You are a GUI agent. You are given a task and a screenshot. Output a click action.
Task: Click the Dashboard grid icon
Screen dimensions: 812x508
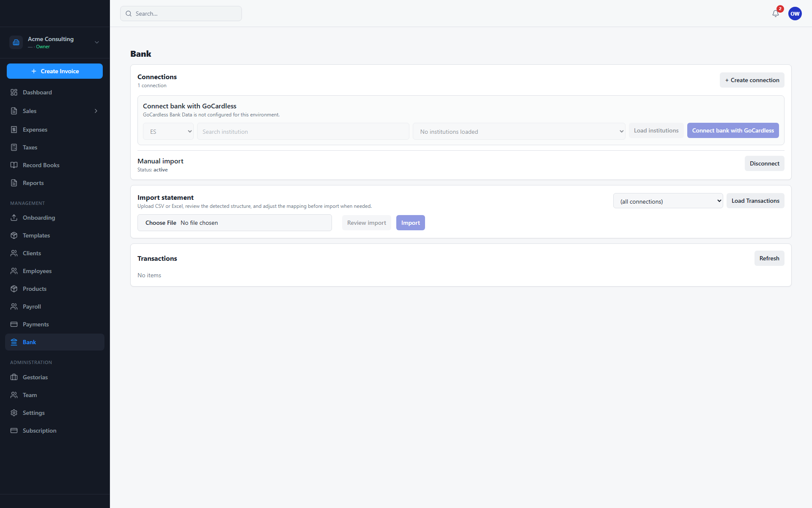[x=14, y=92]
